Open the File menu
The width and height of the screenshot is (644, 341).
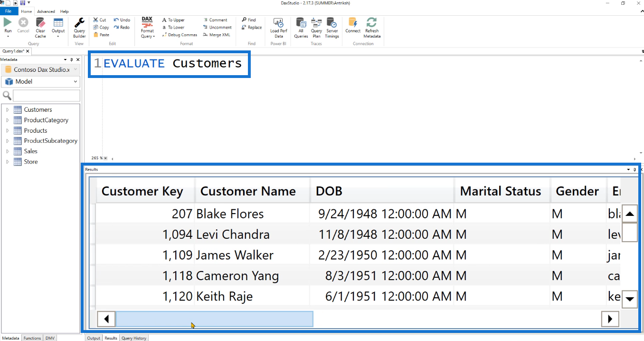click(x=9, y=11)
